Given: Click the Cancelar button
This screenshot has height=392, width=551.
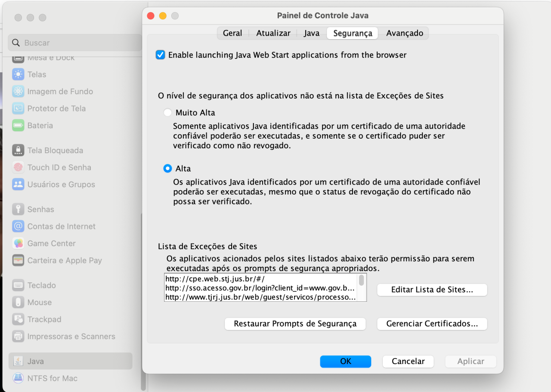Looking at the screenshot, I should click(x=408, y=361).
